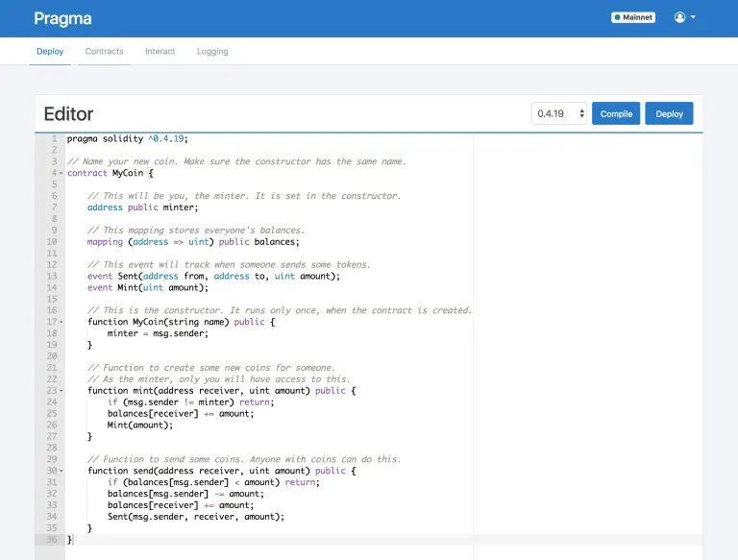Image resolution: width=738 pixels, height=560 pixels.
Task: Switch to the Contracts tab
Action: pyautogui.click(x=104, y=51)
